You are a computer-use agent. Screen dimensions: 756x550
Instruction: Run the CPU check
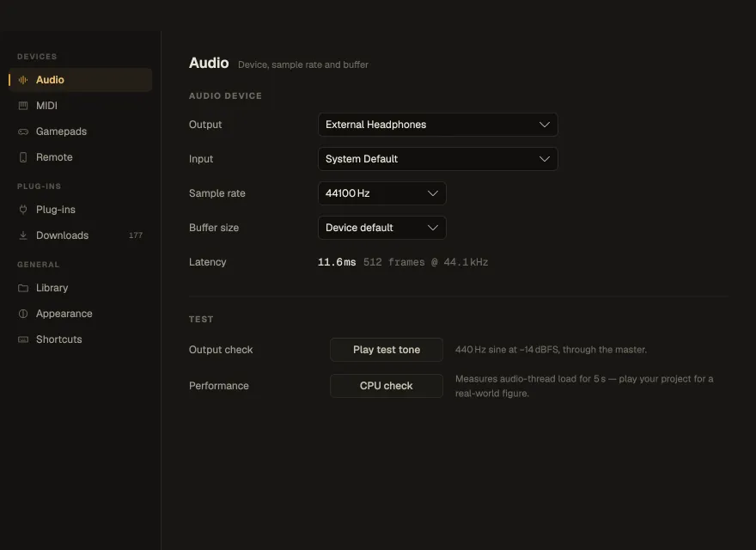tap(387, 386)
